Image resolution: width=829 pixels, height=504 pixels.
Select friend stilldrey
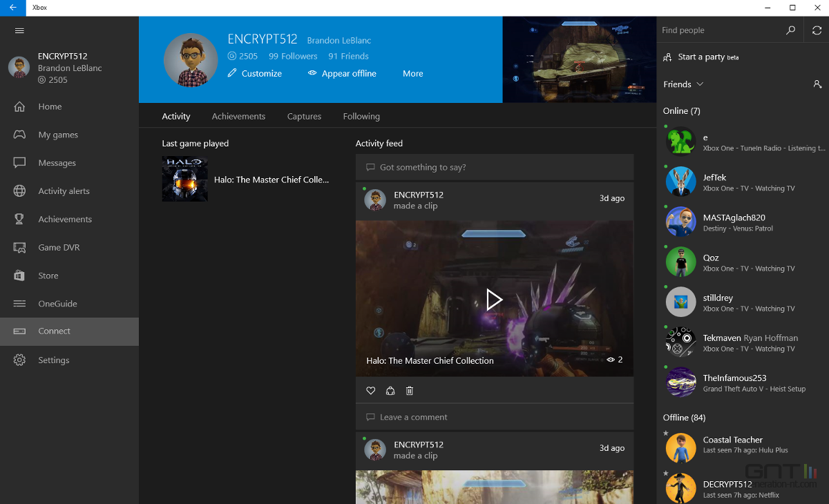[x=743, y=302]
